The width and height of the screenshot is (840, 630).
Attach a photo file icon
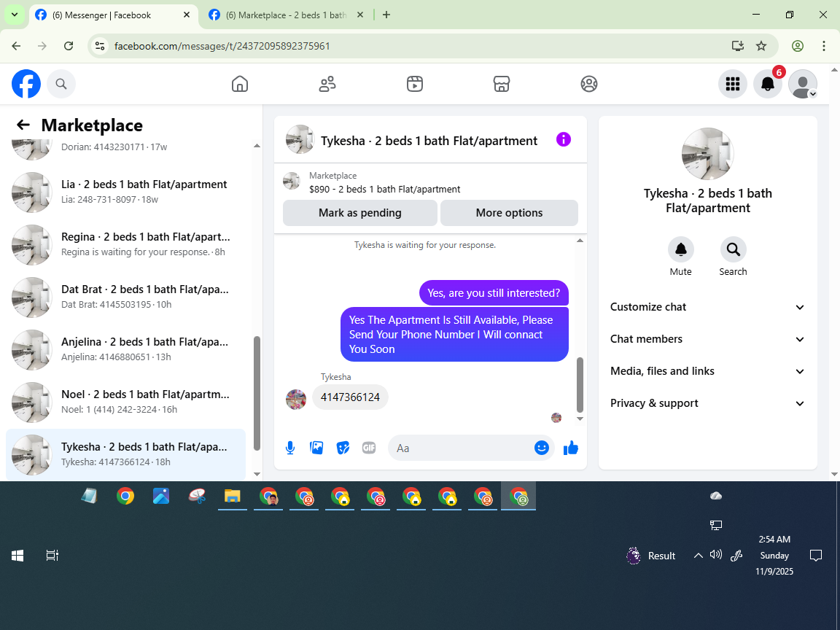(x=316, y=448)
